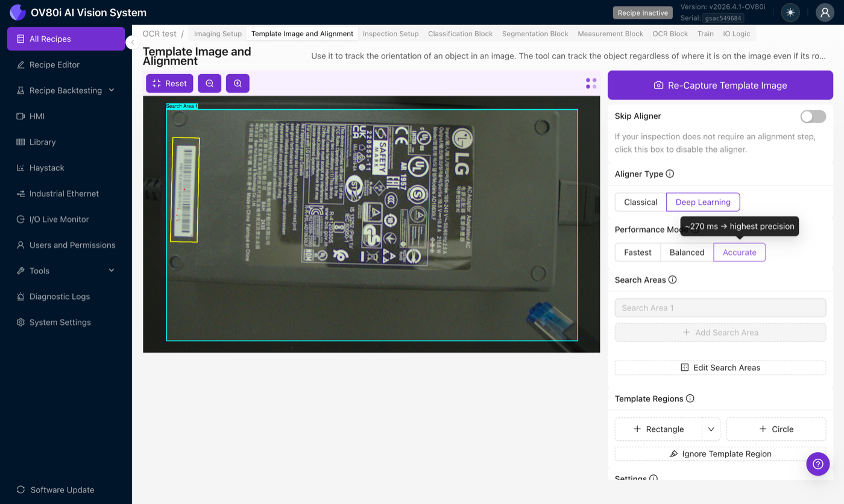Select the Classical aligner type
Image resolution: width=844 pixels, height=504 pixels.
pos(640,202)
